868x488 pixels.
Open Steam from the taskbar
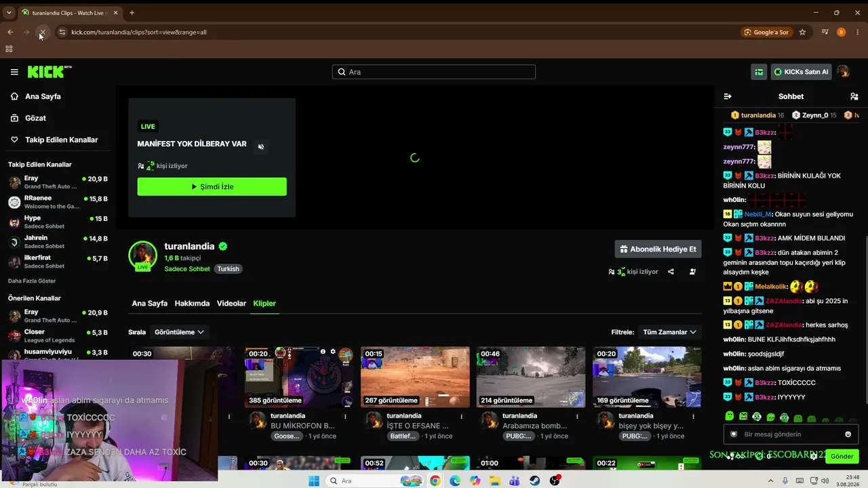535,481
